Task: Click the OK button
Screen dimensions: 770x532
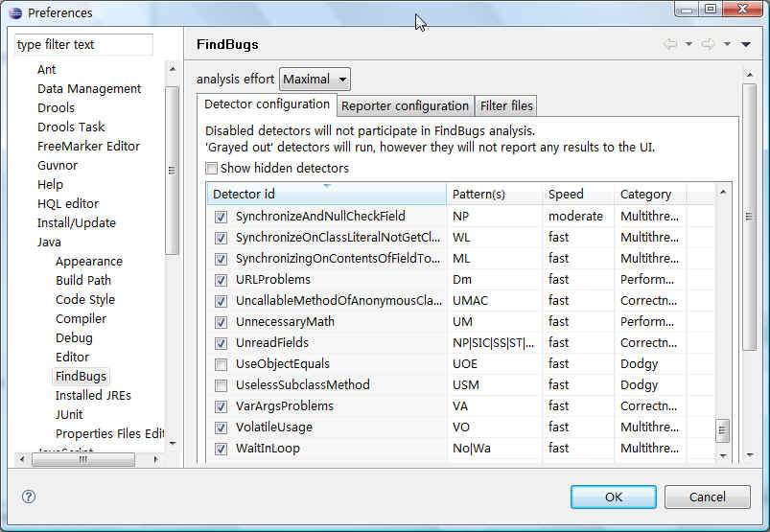Action: (x=614, y=497)
